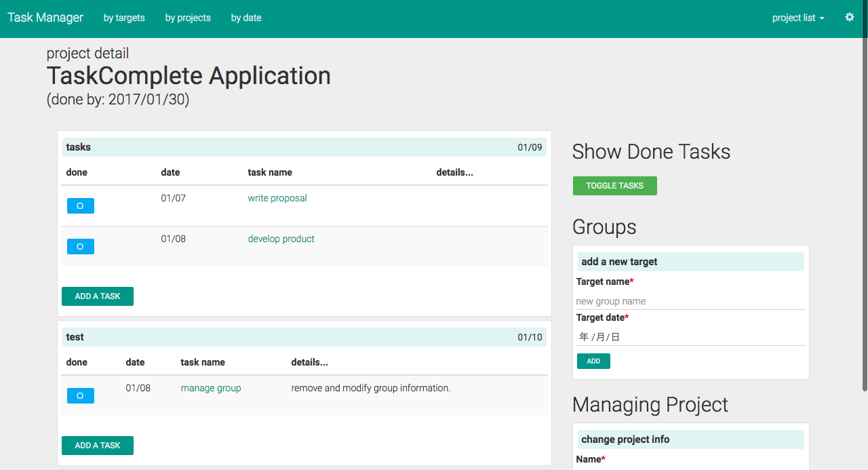
Task: Open the write proposal task link
Action: pyautogui.click(x=277, y=198)
